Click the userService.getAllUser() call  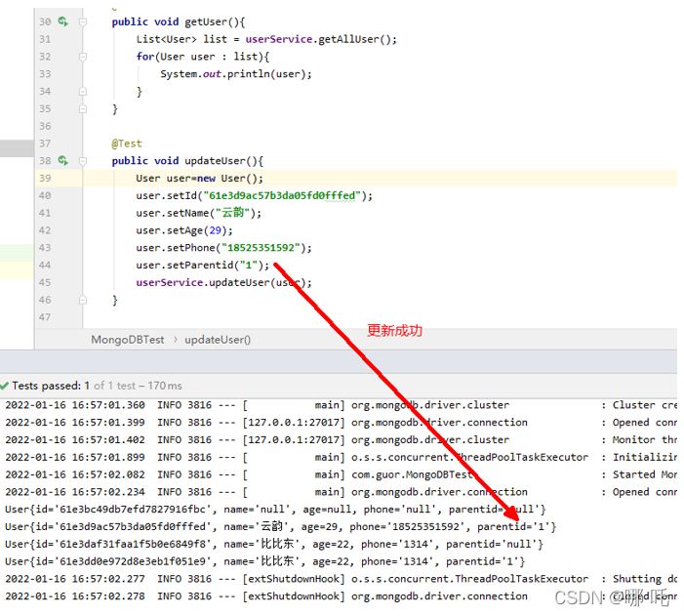[x=321, y=39]
